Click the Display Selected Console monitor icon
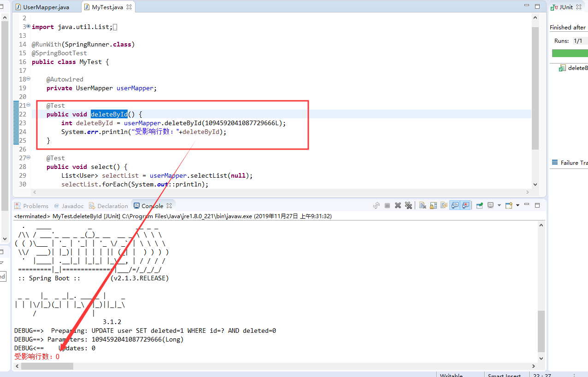Image resolution: width=588 pixels, height=377 pixels. point(491,206)
